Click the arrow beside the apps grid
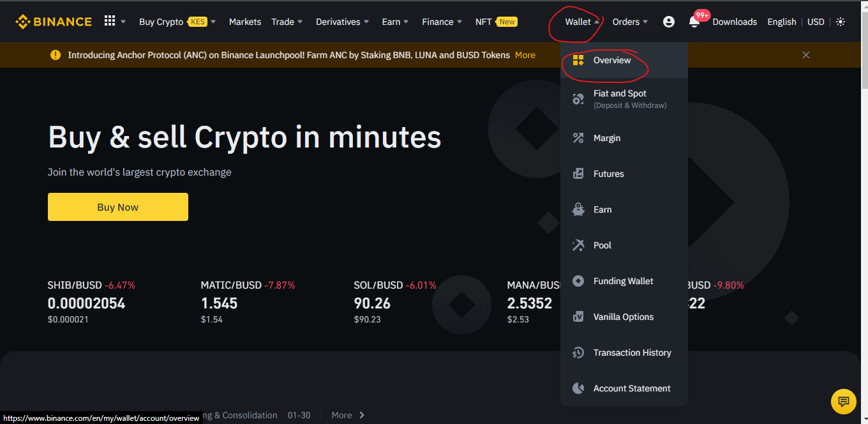868x424 pixels. point(123,22)
